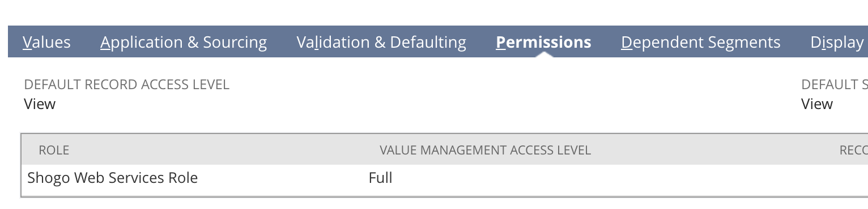Open the Dependent Segments tab
The image size is (868, 209).
[x=700, y=43]
